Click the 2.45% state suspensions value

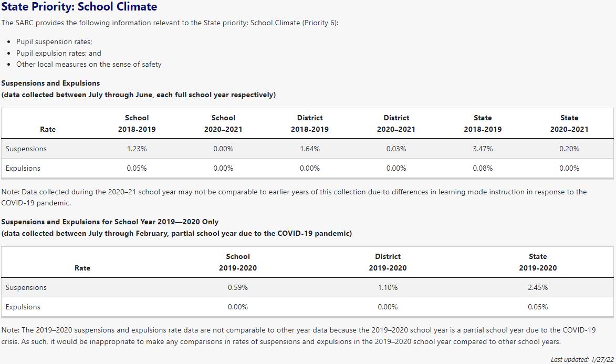click(538, 287)
